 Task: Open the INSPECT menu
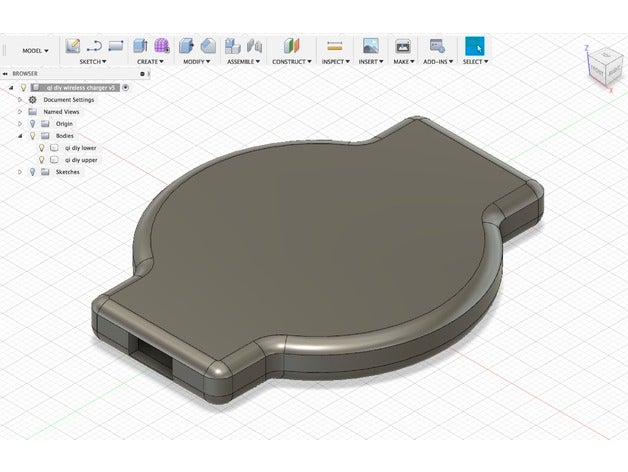pyautogui.click(x=336, y=62)
